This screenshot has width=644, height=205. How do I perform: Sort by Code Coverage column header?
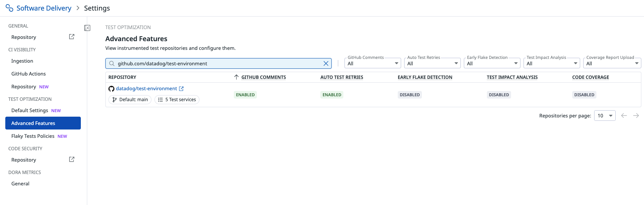pyautogui.click(x=591, y=77)
